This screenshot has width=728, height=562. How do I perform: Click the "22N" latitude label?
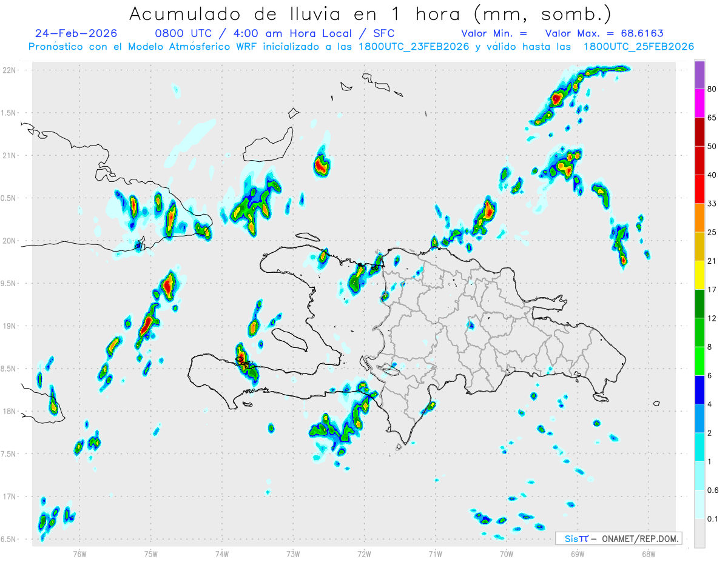(9, 70)
